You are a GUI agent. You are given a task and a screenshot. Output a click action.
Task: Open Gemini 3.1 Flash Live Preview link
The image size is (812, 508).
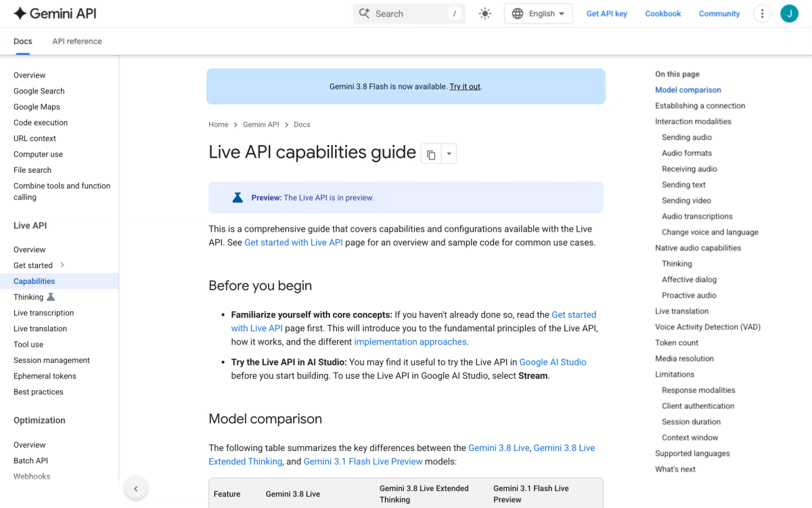tap(363, 461)
